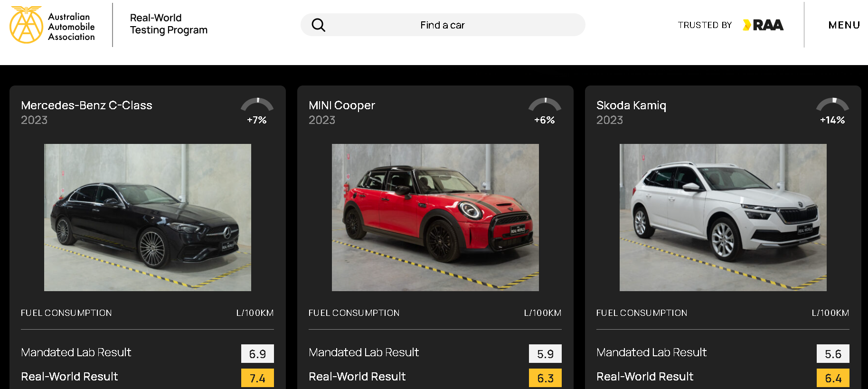The image size is (868, 389).
Task: Click the red MINI Cooper photo
Action: (435, 218)
